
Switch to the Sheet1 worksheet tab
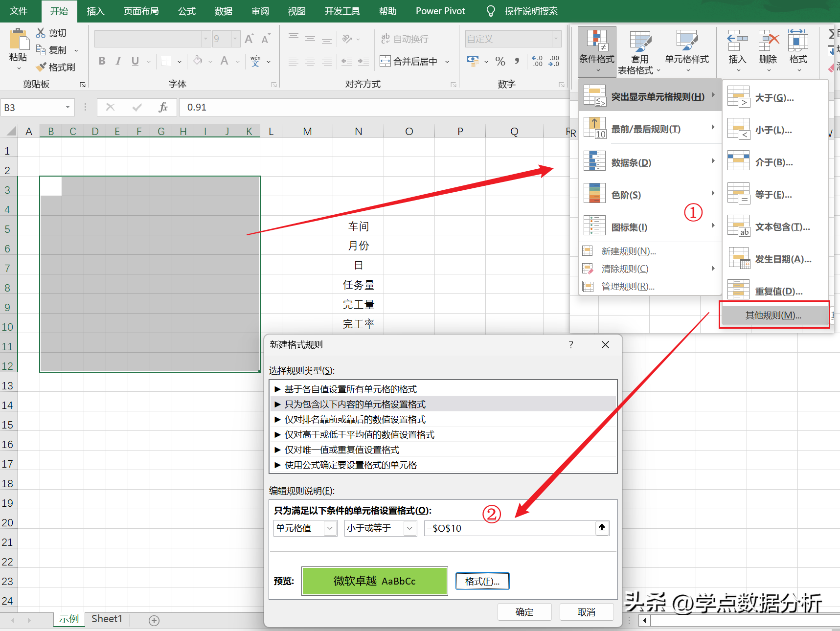pyautogui.click(x=107, y=619)
